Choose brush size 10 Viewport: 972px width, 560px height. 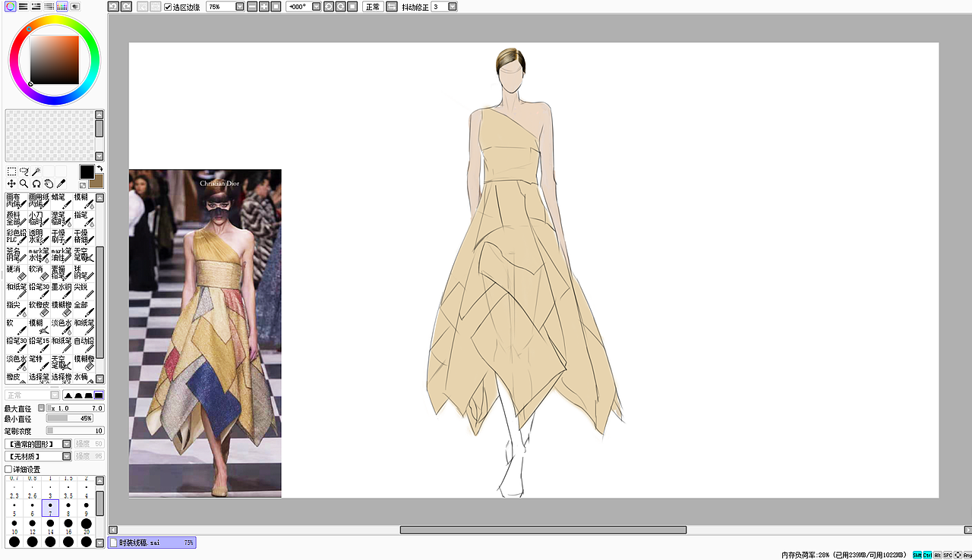pyautogui.click(x=14, y=527)
